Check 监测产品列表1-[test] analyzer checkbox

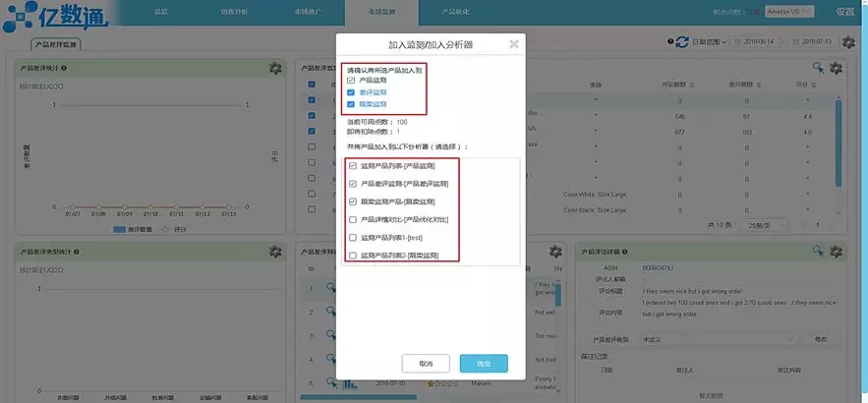pos(353,238)
